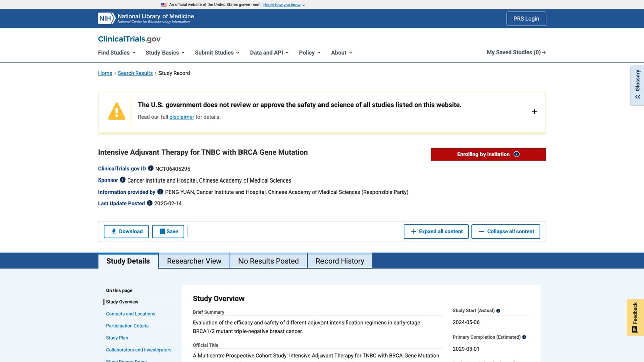644x362 pixels.
Task: Open the full disclaimer link
Action: tap(182, 117)
